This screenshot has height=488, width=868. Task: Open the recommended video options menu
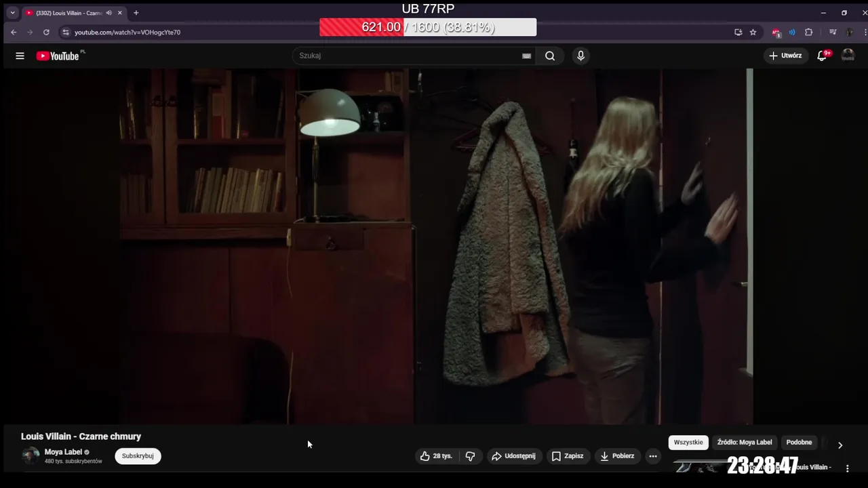(847, 468)
